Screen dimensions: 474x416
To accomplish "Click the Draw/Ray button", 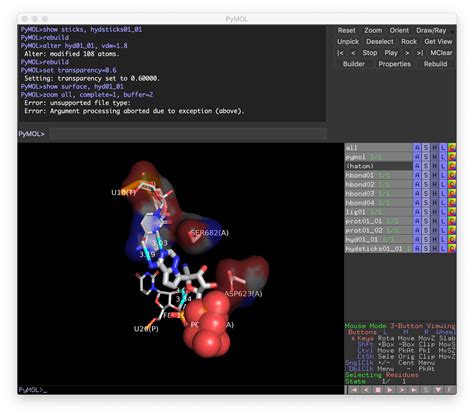I will pos(431,31).
